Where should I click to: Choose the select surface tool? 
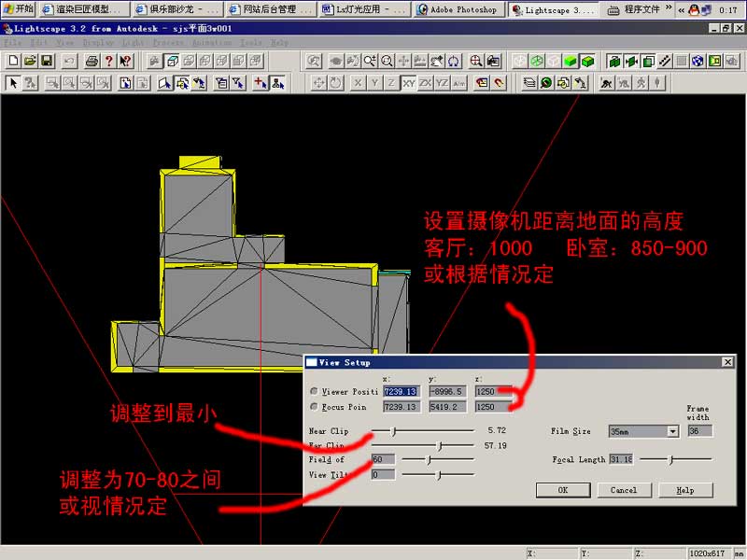click(x=165, y=83)
